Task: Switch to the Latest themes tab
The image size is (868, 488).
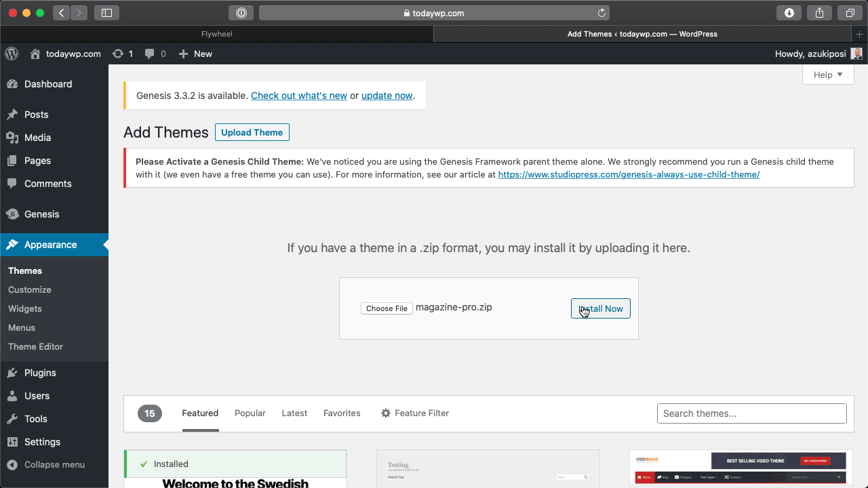Action: (294, 413)
